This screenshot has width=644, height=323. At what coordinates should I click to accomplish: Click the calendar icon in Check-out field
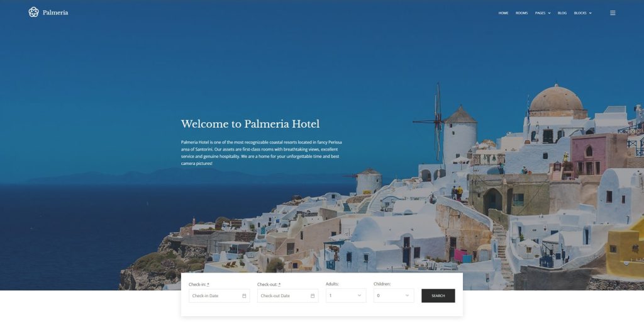click(313, 296)
